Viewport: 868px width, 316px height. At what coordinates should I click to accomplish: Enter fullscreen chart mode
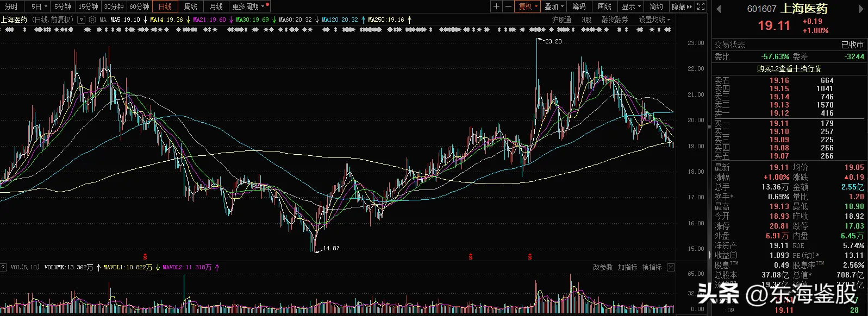coord(701,7)
